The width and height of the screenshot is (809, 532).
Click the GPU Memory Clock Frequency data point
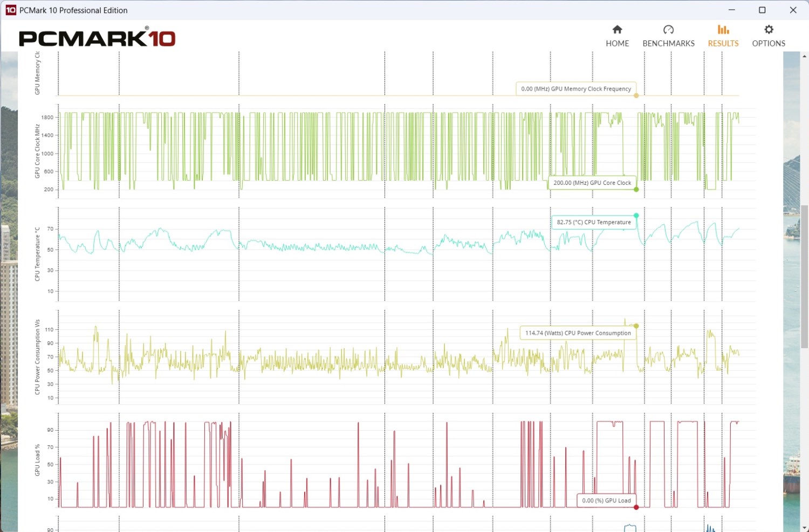click(x=636, y=95)
